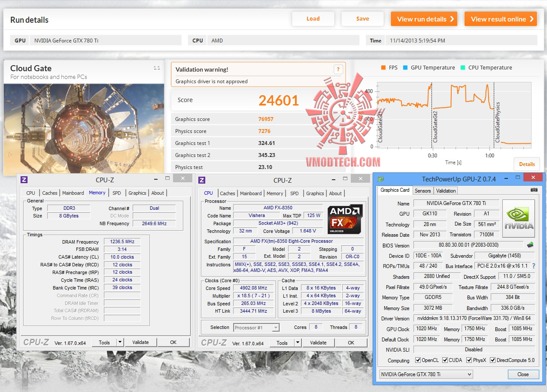
Task: Click the Close button in GPU-Z
Action: pyautogui.click(x=523, y=374)
